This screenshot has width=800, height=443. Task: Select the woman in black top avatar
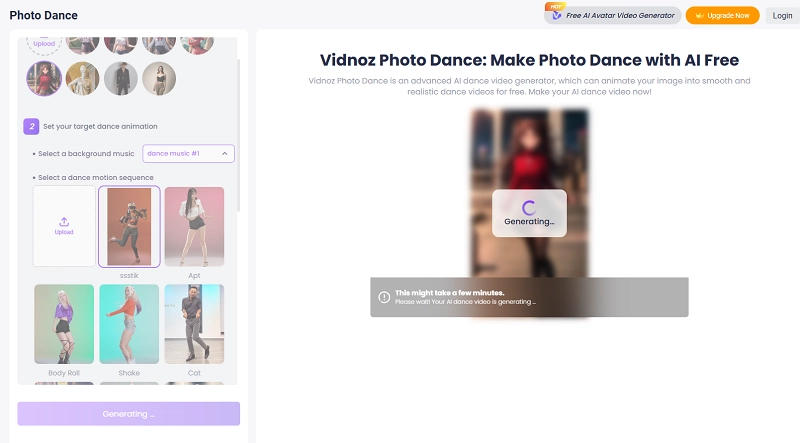pyautogui.click(x=159, y=79)
